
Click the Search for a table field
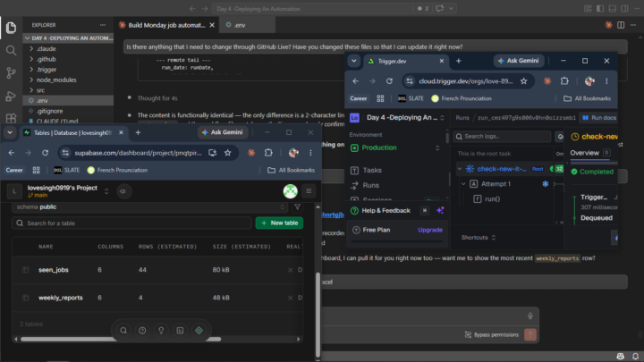tap(131, 223)
